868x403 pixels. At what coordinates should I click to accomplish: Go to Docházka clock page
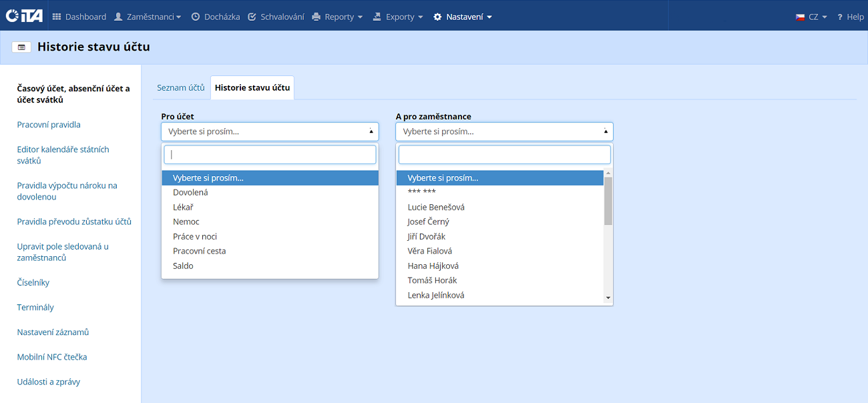coord(216,17)
